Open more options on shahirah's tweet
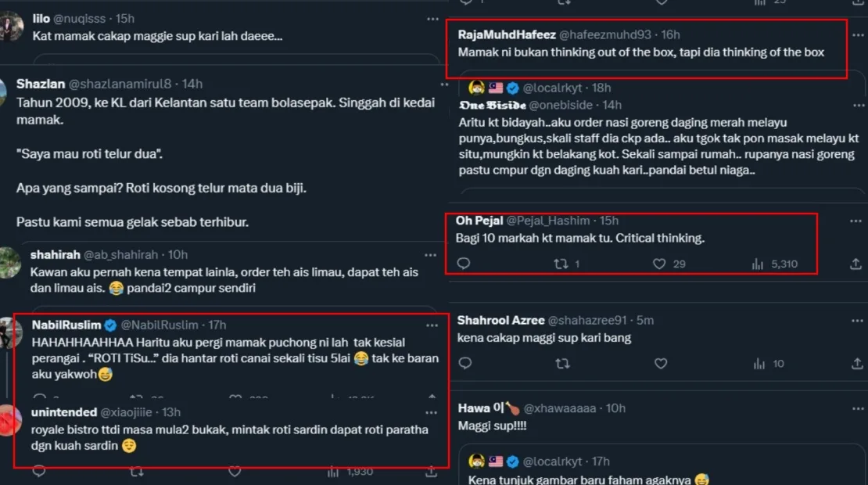This screenshot has width=868, height=485. coord(430,255)
